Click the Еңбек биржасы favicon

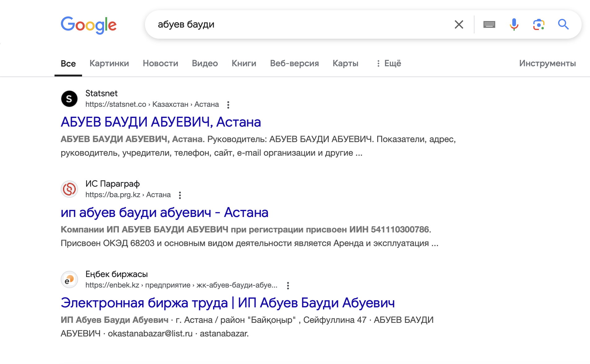coord(69,279)
